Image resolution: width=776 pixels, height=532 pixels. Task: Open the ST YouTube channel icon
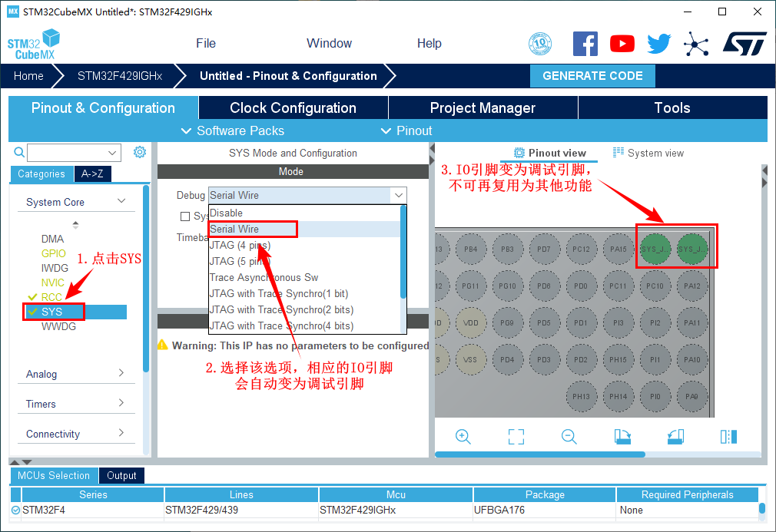(622, 44)
